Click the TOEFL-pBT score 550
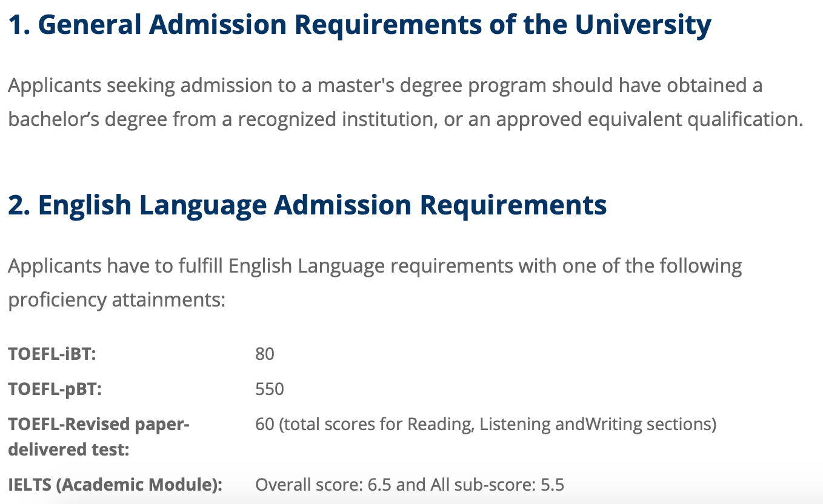 point(270,389)
